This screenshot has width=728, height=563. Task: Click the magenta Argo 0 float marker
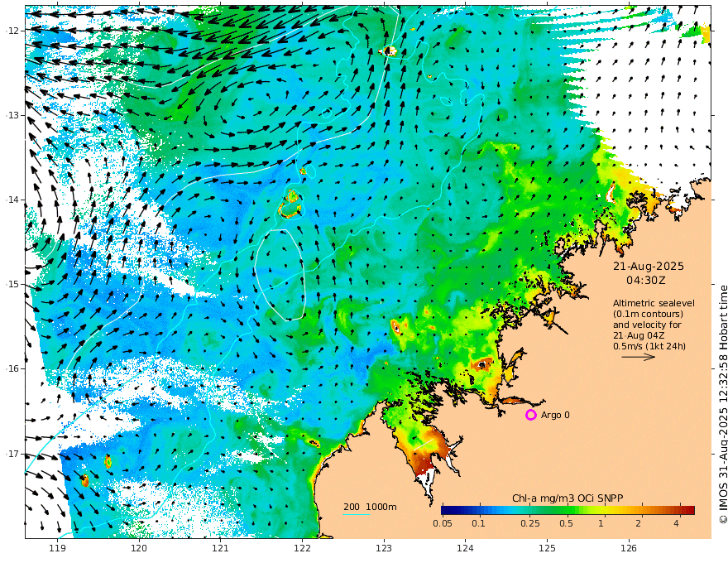[530, 415]
